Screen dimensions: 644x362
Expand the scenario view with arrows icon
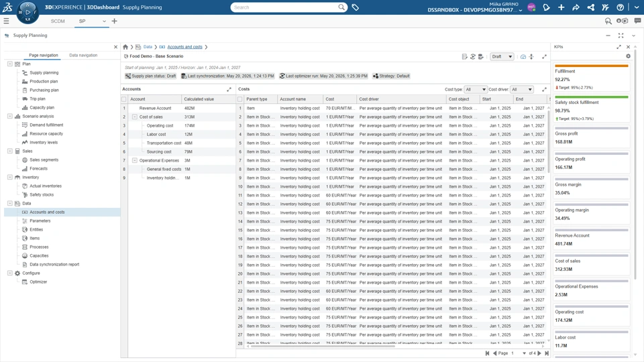544,56
